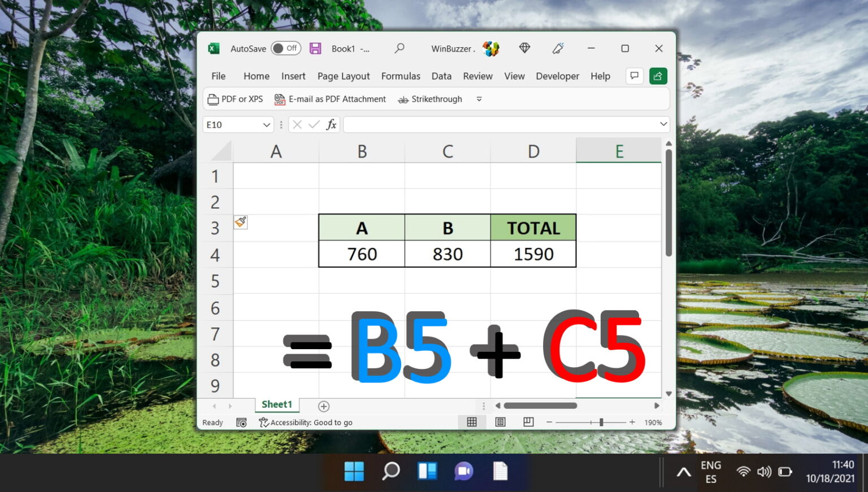The width and height of the screenshot is (868, 492).
Task: Switch to Page Break Preview in the status bar
Action: click(x=528, y=421)
